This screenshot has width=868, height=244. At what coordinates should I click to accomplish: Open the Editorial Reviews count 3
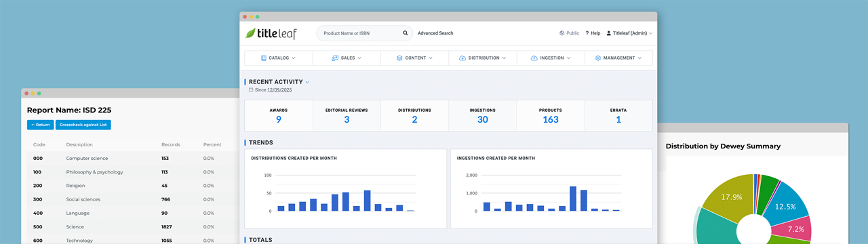347,120
